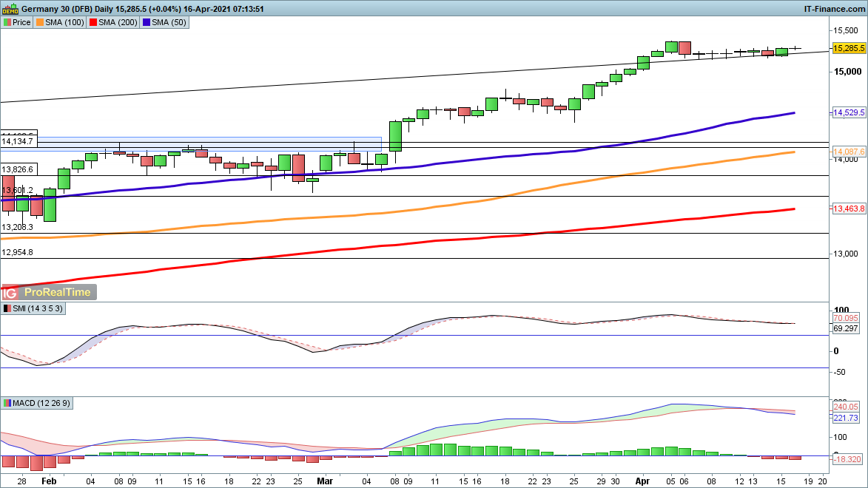868x488 pixels.
Task: Select the 14,134.7 horizontal level label
Action: (x=18, y=140)
